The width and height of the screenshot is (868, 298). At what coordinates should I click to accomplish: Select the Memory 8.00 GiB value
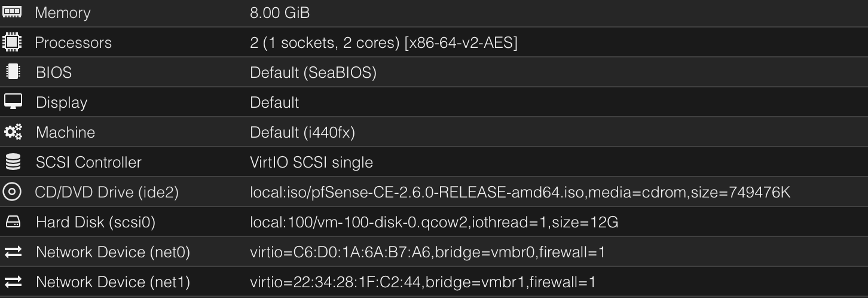[280, 13]
